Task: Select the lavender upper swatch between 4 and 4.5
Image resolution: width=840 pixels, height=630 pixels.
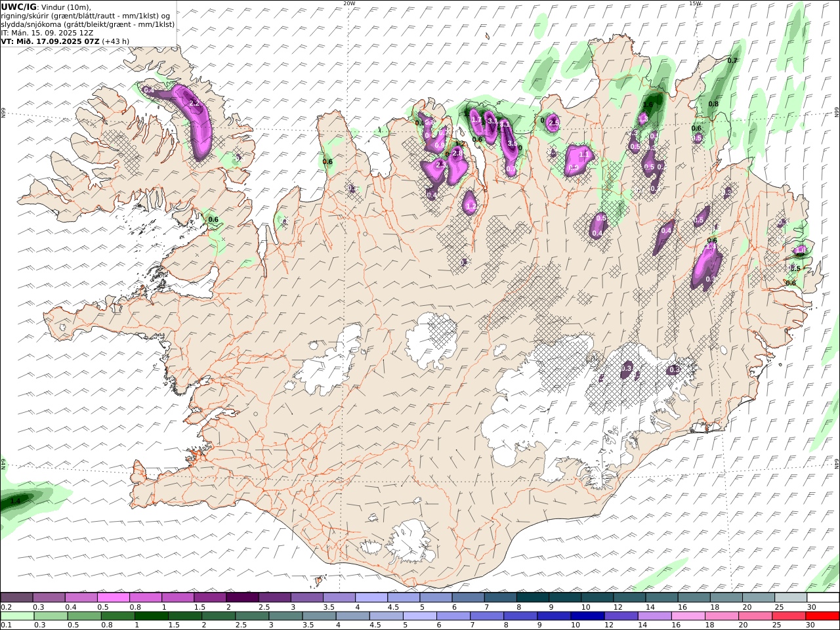Action: (x=371, y=598)
